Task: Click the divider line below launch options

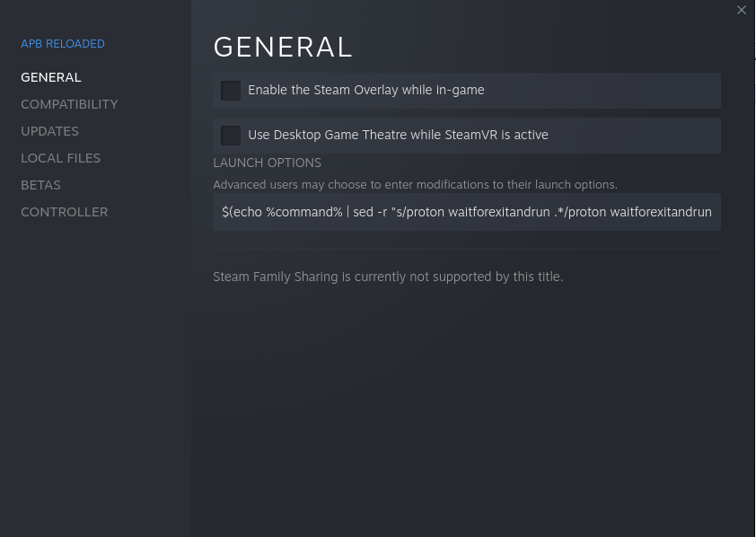Action: [x=466, y=249]
